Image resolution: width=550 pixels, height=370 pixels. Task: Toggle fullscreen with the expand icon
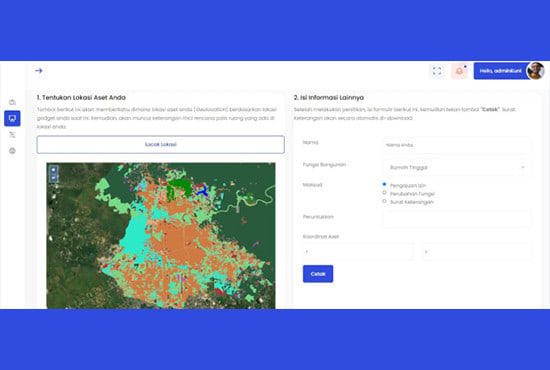click(x=437, y=71)
